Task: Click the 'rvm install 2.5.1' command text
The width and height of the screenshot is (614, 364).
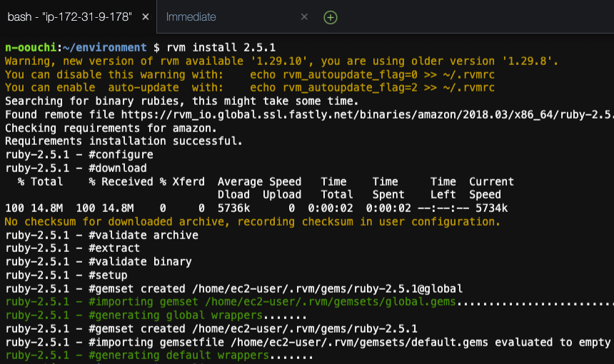Action: 221,47
